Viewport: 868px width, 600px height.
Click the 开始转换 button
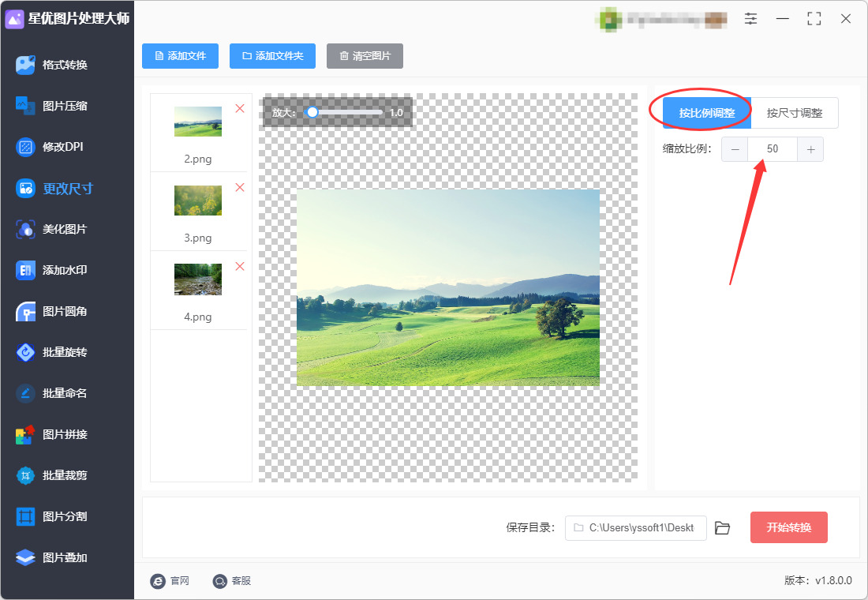coord(789,527)
